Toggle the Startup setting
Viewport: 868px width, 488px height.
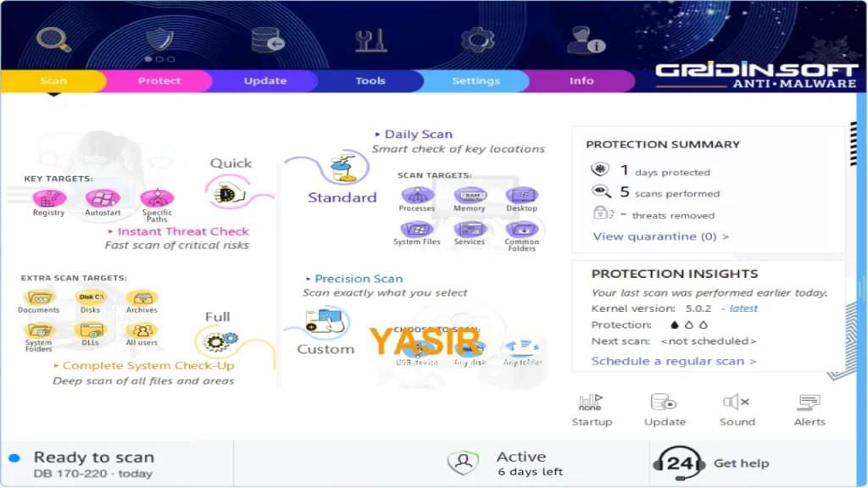point(592,410)
